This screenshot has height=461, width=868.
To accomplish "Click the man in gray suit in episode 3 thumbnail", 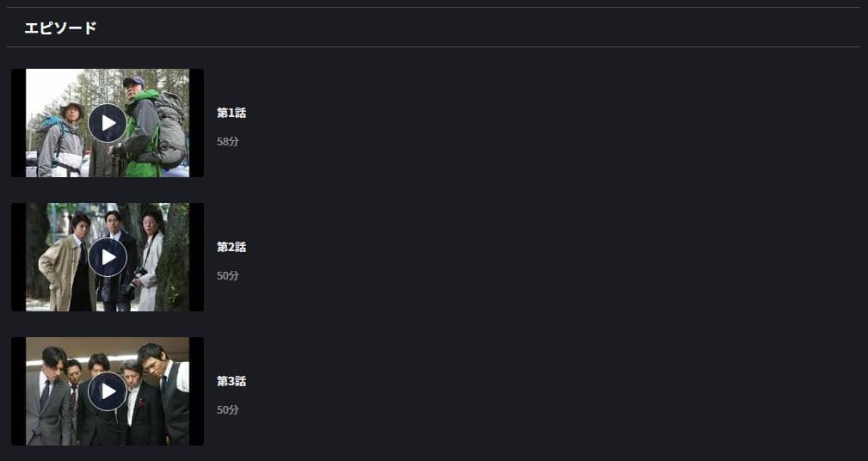I will coord(48,396).
